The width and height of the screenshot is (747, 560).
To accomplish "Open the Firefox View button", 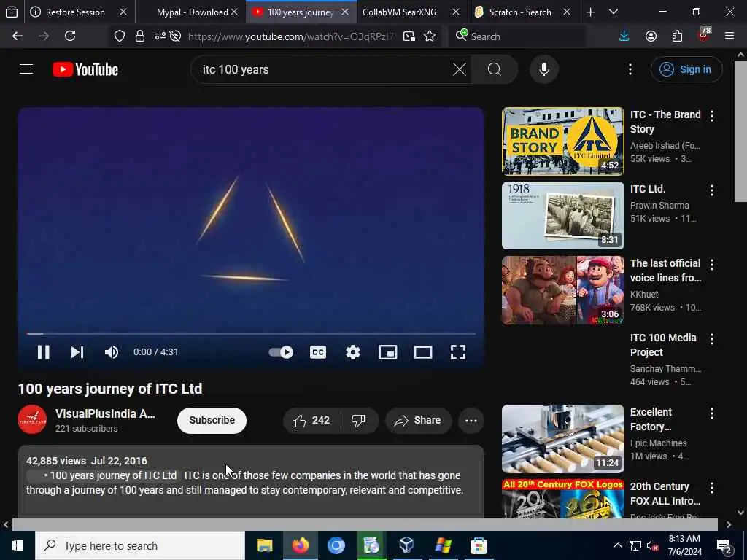I will pyautogui.click(x=12, y=12).
